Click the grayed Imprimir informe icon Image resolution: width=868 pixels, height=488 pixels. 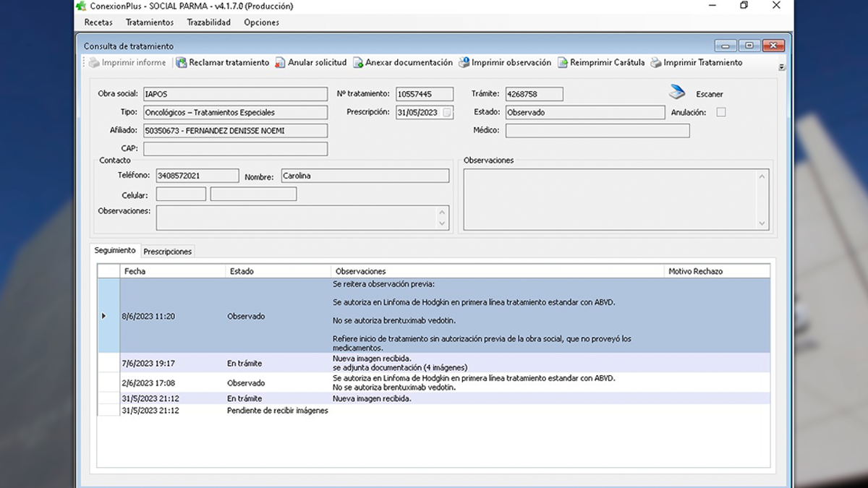[x=94, y=63]
